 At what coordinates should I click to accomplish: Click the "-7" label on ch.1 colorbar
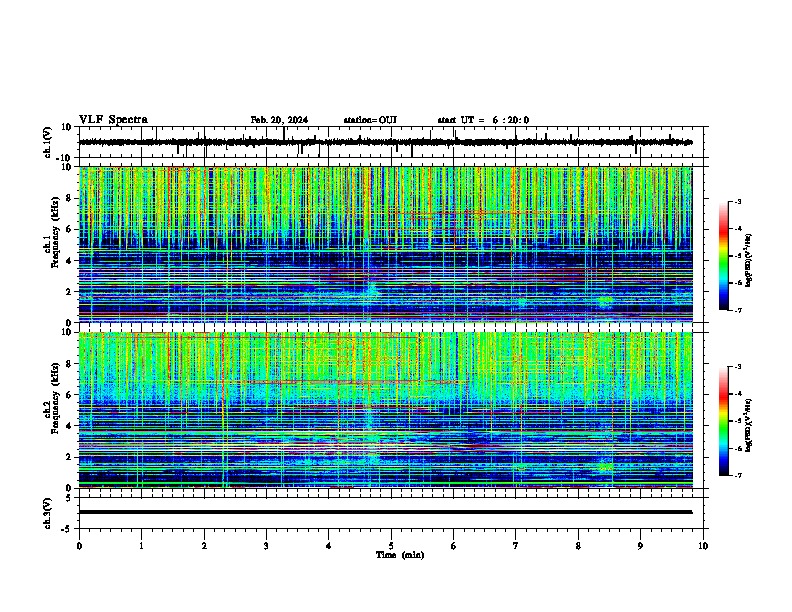click(x=738, y=310)
